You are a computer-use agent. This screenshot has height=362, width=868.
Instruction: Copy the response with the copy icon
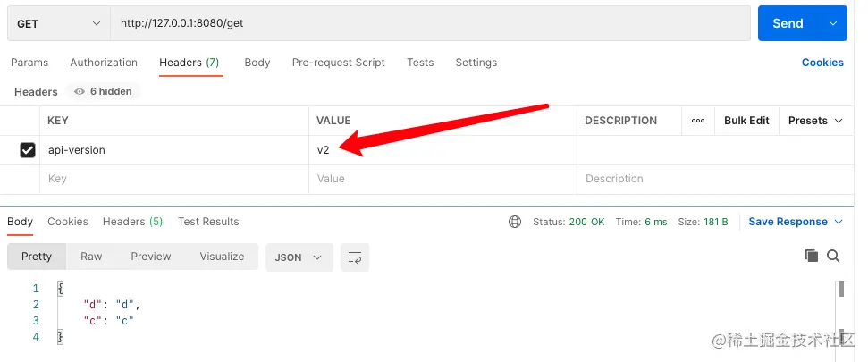coord(812,255)
